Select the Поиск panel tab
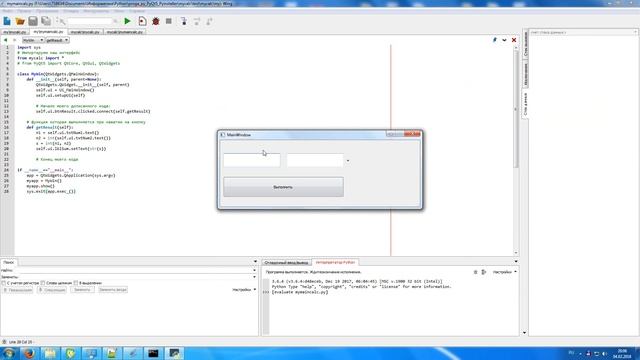This screenshot has width=640, height=360. [9, 262]
